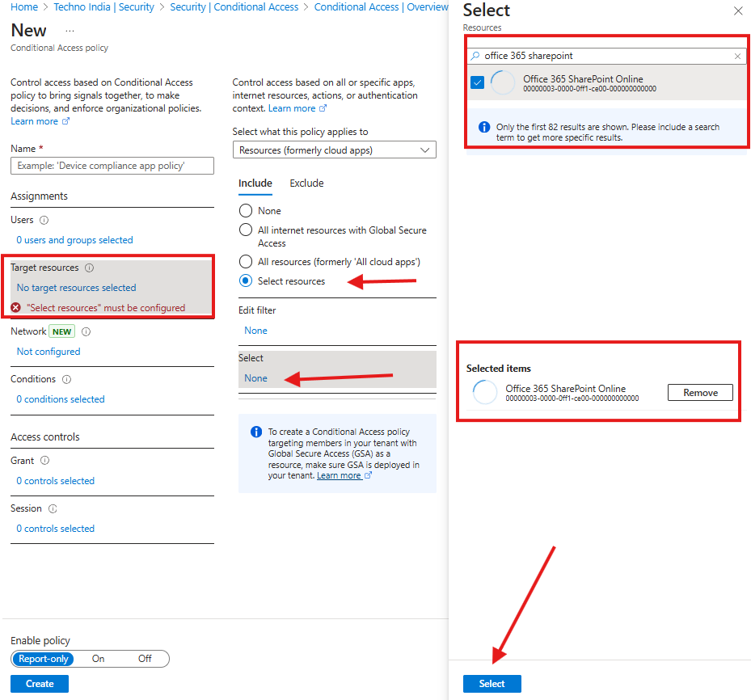Open 0 conditions selected
This screenshot has height=700, width=751.
[x=61, y=399]
